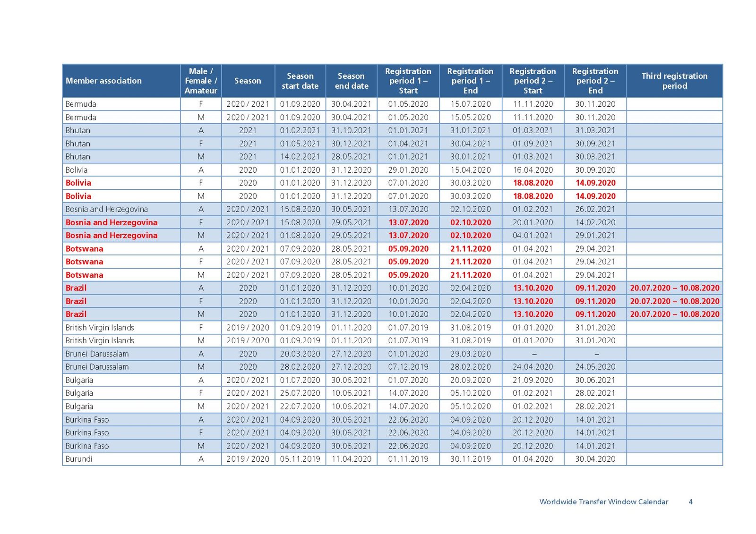
Task: Select the Bermuda F row name cell
Action: (x=121, y=104)
